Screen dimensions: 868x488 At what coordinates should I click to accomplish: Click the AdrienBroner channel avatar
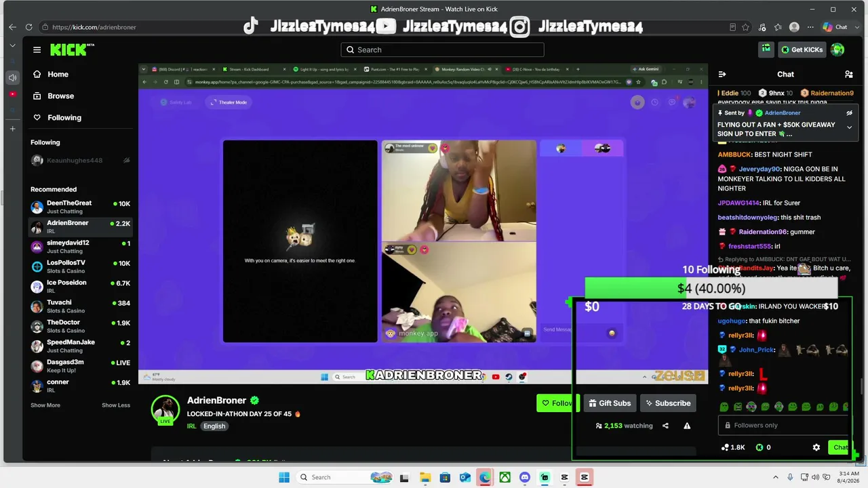pyautogui.click(x=165, y=409)
